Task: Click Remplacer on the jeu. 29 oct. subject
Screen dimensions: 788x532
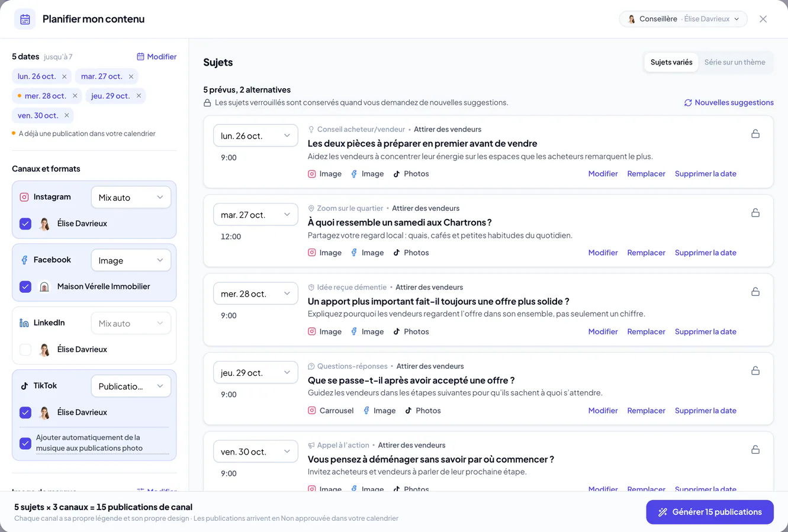Action: coord(646,411)
